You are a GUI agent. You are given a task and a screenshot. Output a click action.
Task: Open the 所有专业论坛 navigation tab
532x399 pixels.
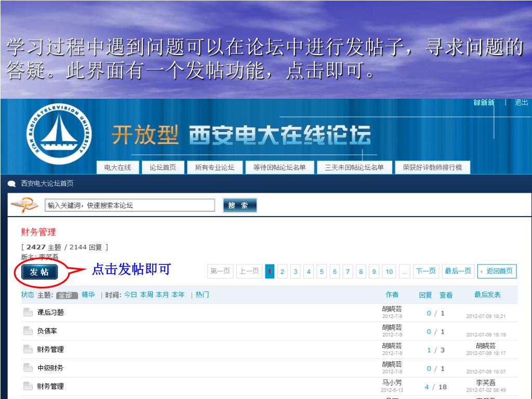click(x=215, y=167)
